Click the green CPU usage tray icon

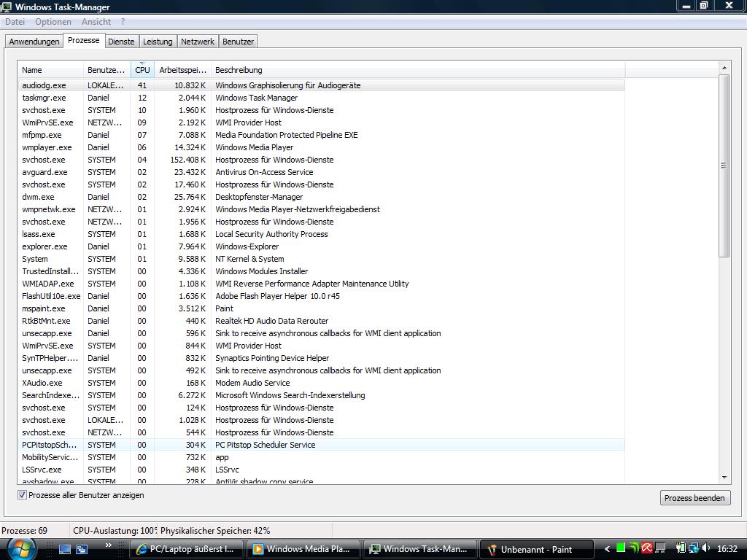click(621, 548)
